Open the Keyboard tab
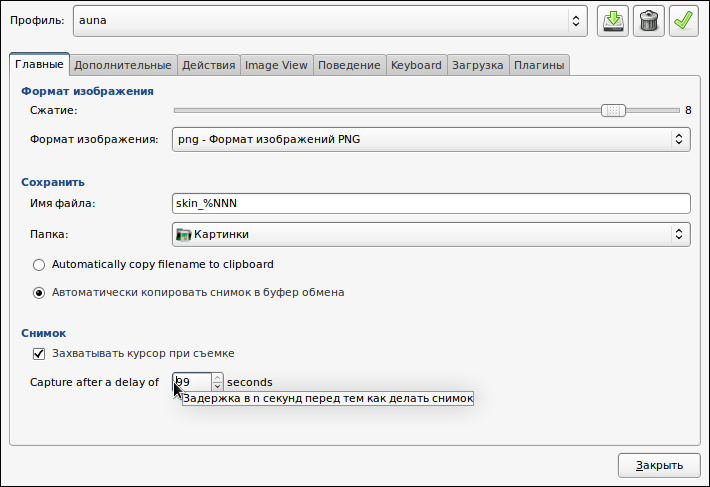Image resolution: width=710 pixels, height=487 pixels. click(416, 65)
